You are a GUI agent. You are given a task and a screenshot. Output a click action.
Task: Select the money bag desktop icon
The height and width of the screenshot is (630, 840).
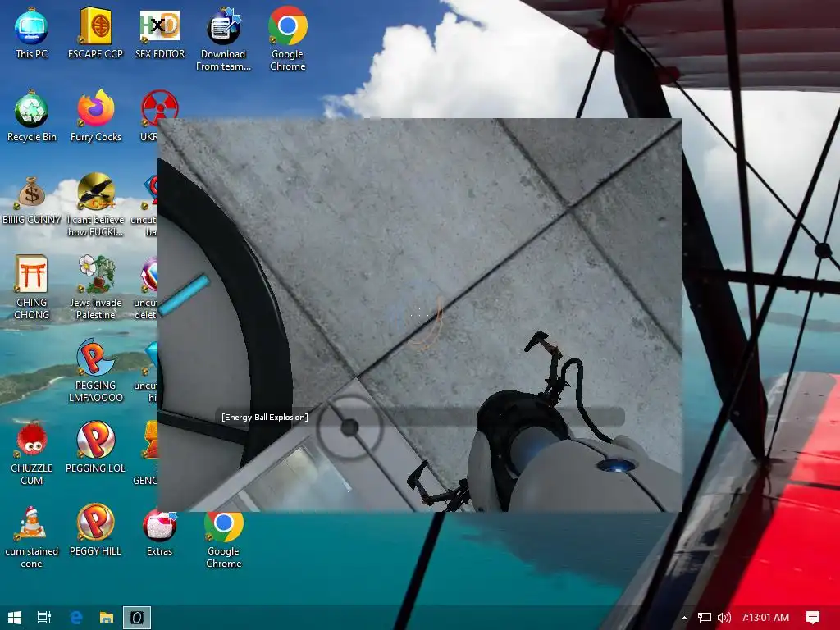coord(31,199)
